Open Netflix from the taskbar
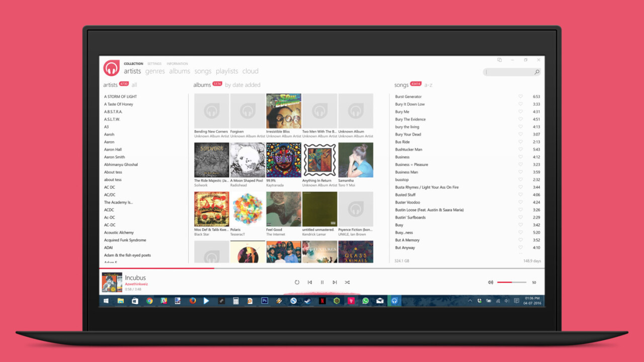 [x=322, y=301]
